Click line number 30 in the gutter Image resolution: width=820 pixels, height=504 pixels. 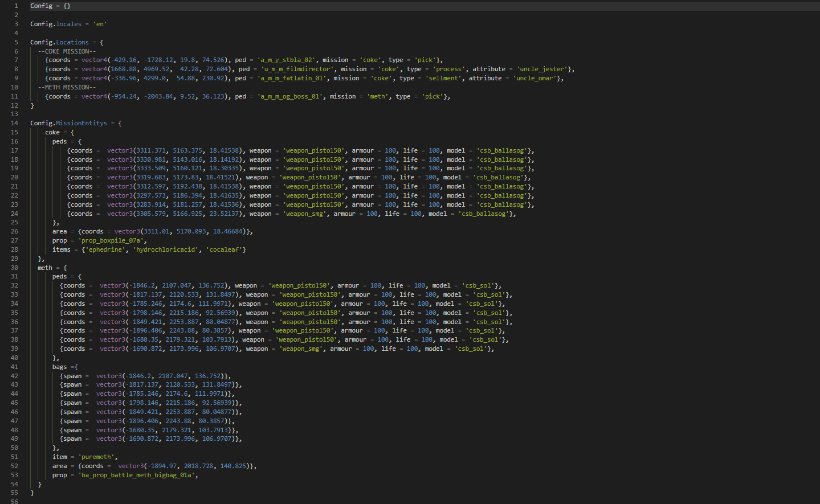tap(14, 268)
